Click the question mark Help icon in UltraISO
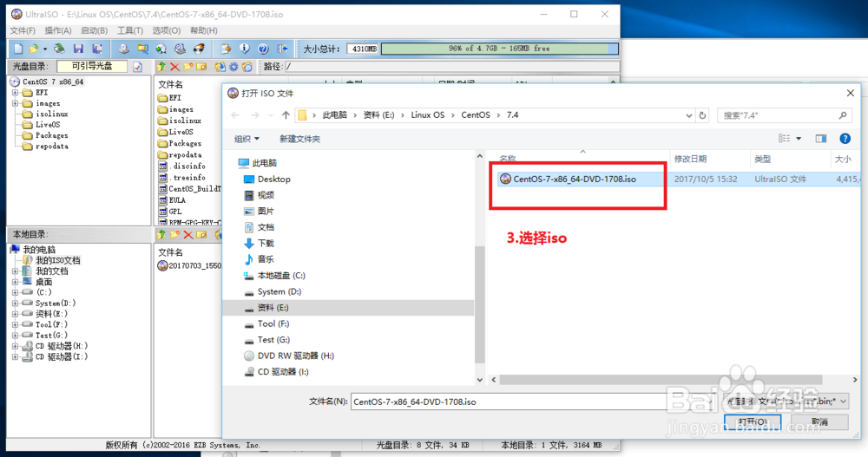 coord(263,49)
